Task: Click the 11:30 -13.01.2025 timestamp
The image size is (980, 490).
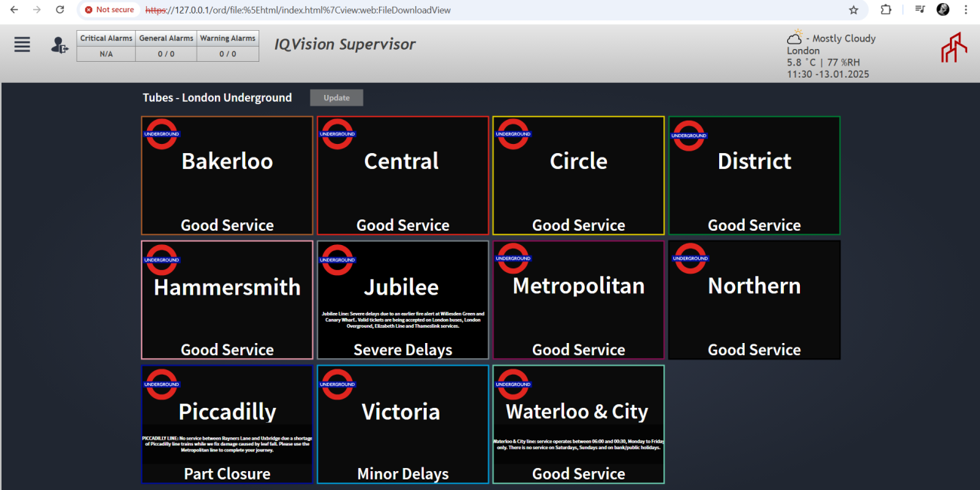Action: pos(828,75)
